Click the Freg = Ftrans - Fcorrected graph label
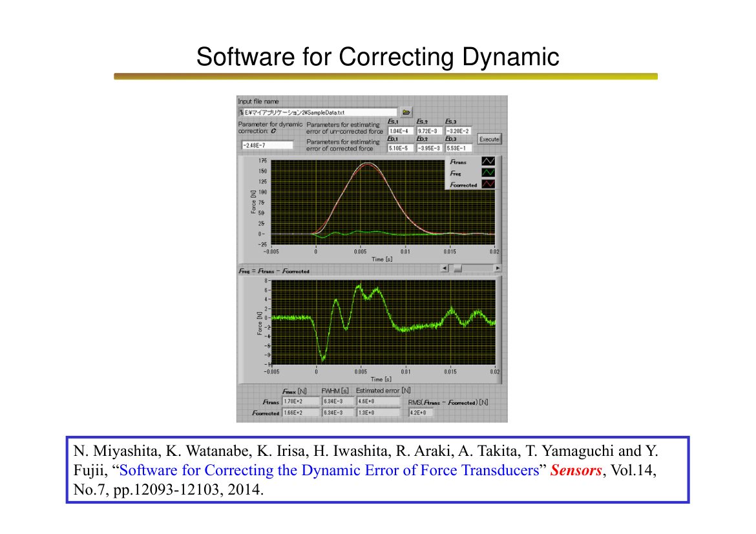 pos(274,271)
